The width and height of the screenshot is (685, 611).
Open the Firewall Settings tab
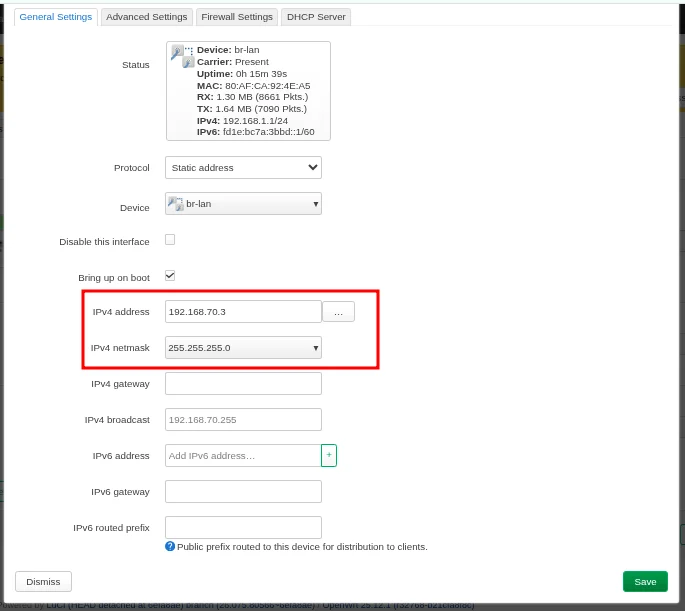[x=237, y=17]
